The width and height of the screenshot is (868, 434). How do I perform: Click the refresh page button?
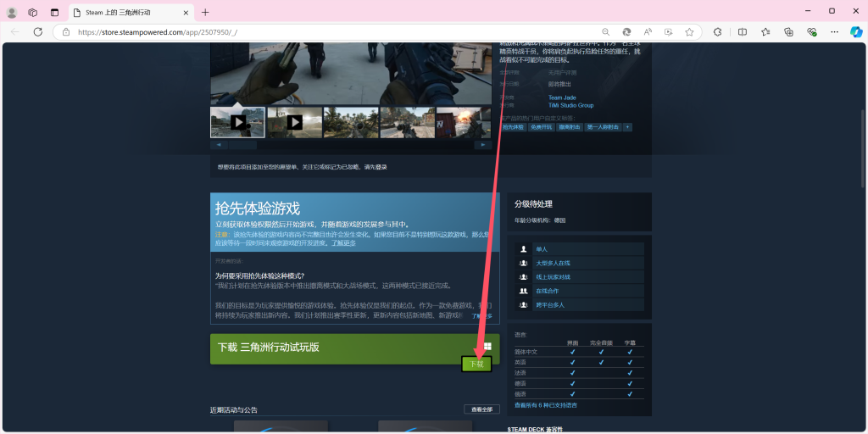(x=37, y=32)
